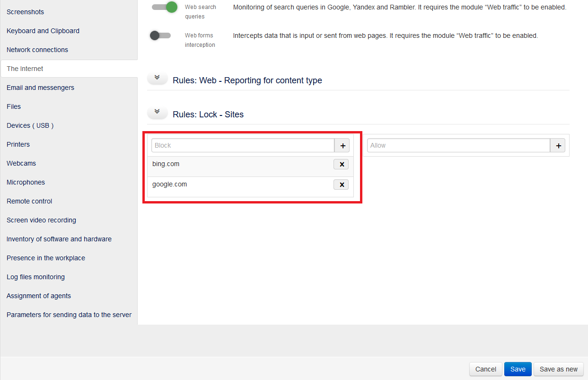The image size is (588, 380).
Task: Open Parameters for sending data to the server
Action: click(x=69, y=314)
